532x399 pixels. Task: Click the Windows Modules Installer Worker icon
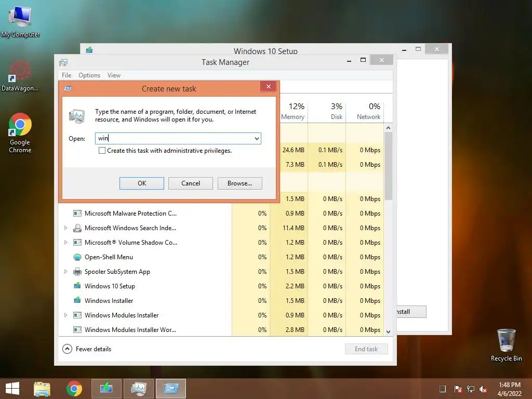[77, 330]
